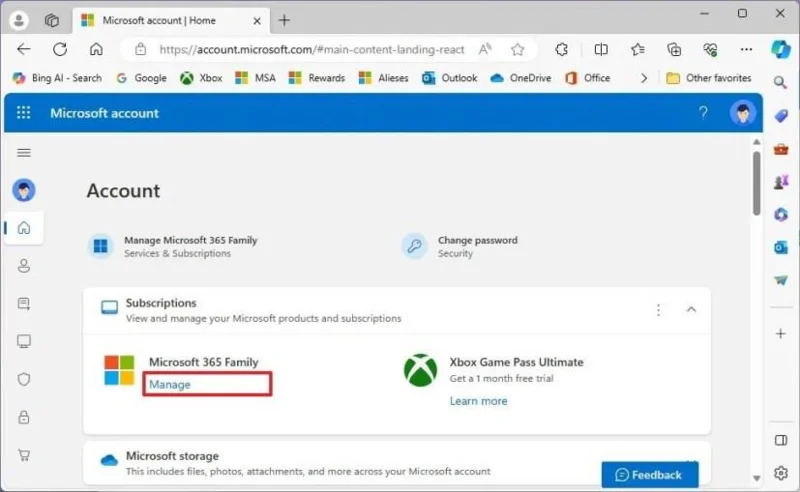Click Manage under Microsoft 365 Family
This screenshot has width=800, height=492.
[170, 384]
